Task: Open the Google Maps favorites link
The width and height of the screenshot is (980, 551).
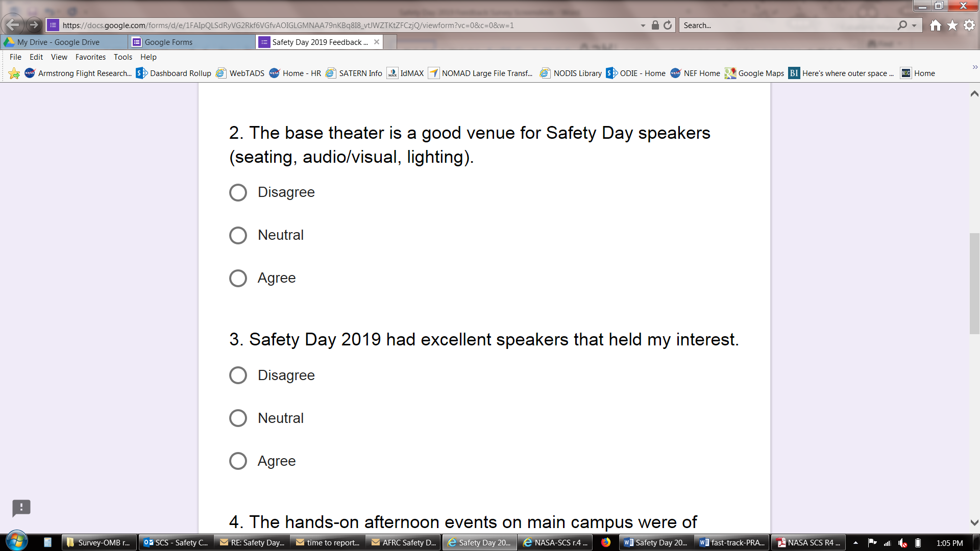Action: [755, 73]
